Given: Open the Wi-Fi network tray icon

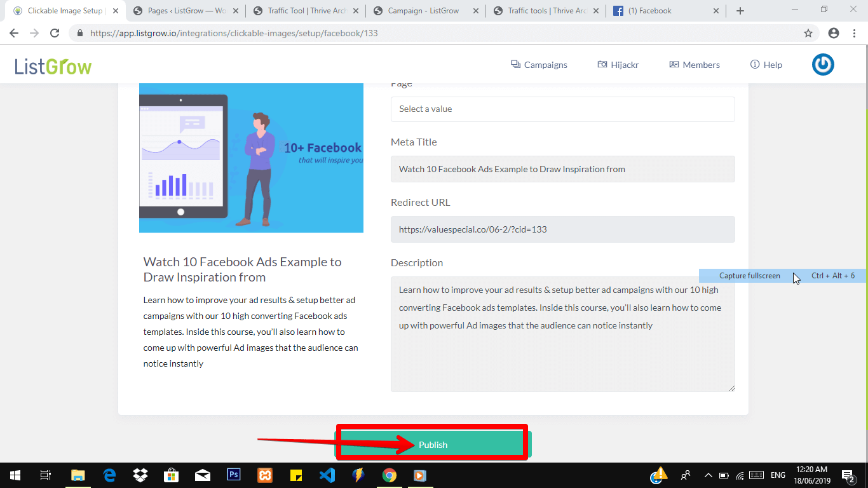Looking at the screenshot, I should point(740,475).
